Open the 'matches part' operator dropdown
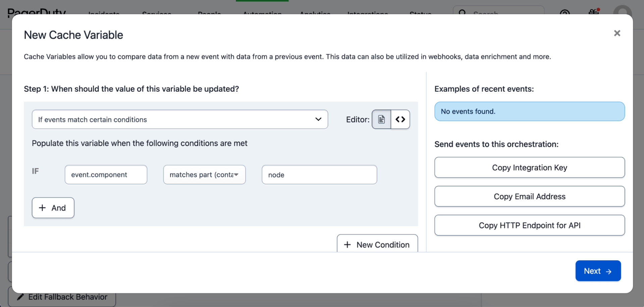 [x=204, y=175]
